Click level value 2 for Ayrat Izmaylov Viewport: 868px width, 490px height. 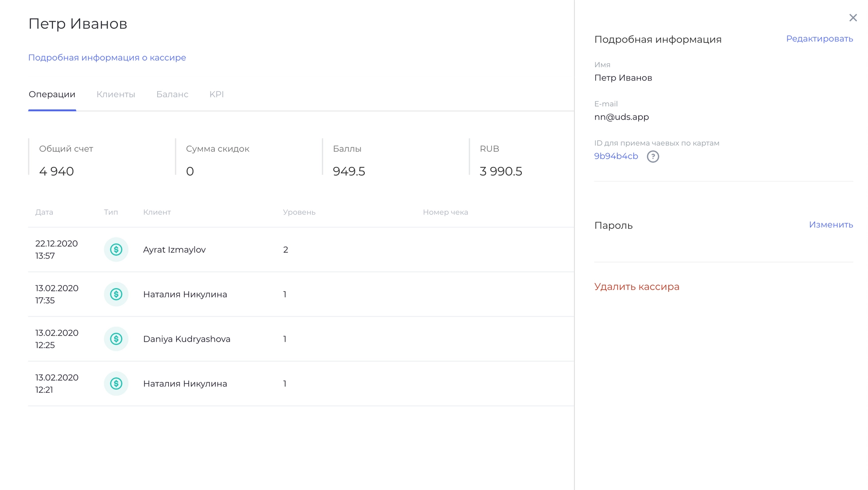[286, 250]
